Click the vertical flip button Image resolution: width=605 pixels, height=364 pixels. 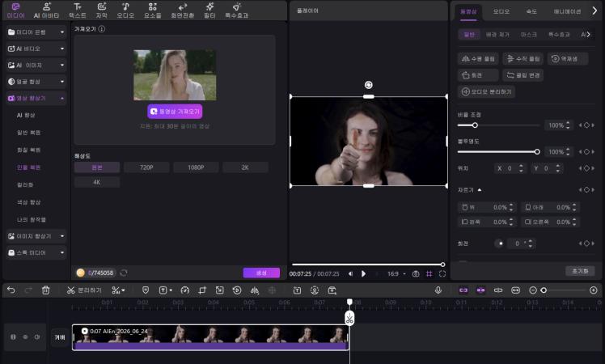[523, 59]
